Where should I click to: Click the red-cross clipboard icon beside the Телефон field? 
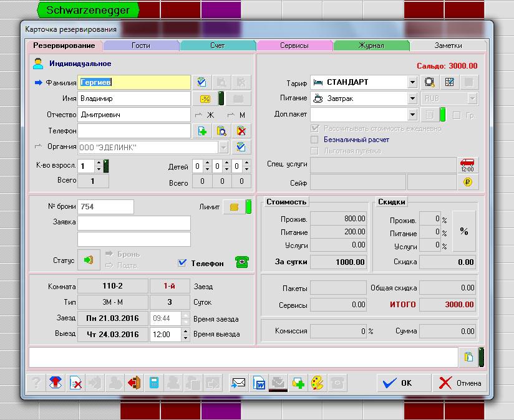point(241,131)
